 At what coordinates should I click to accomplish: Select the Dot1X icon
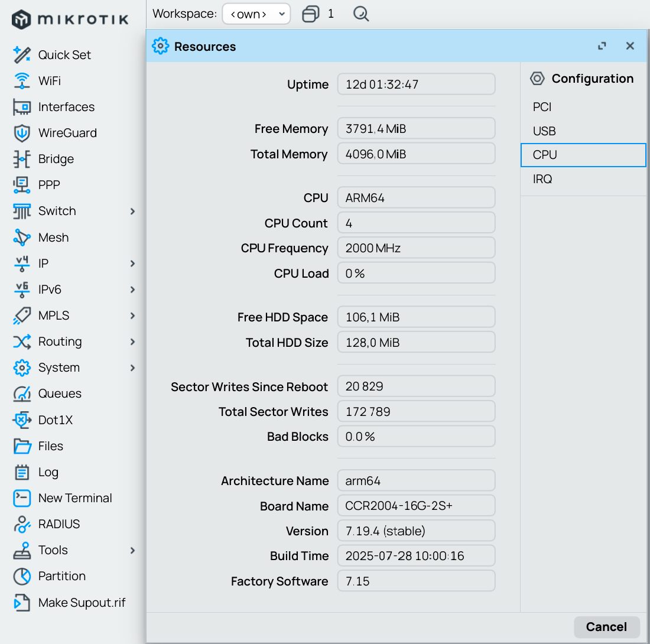click(21, 419)
